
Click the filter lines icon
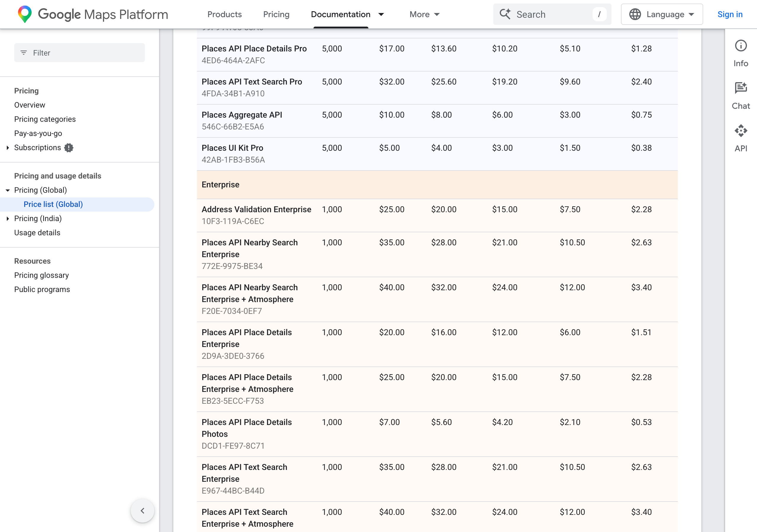[x=24, y=53]
